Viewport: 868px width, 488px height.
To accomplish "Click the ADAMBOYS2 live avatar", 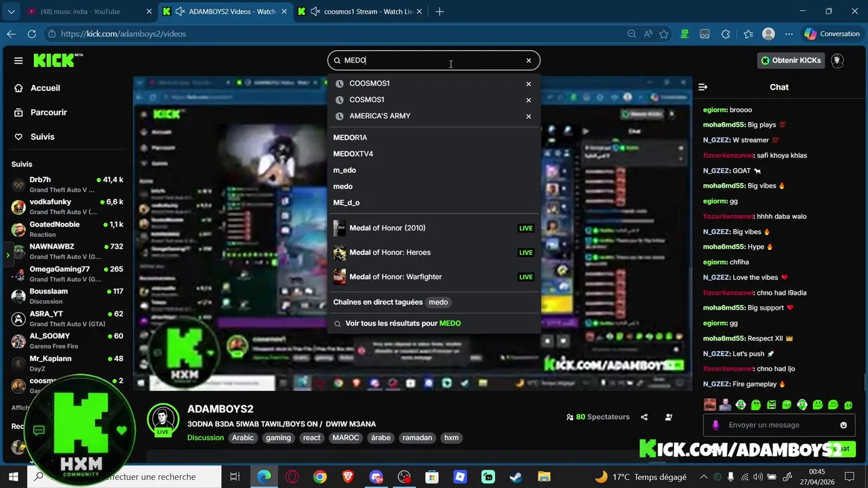I will click(x=163, y=420).
